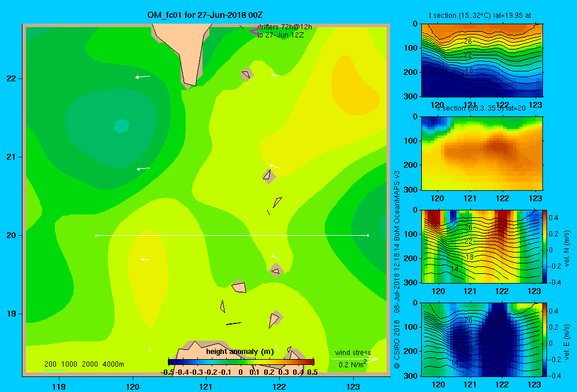This screenshot has width=577, height=392.
Task: Click the vertical CSIRO BoM OceanMAPS copyright text
Action: (397, 269)
